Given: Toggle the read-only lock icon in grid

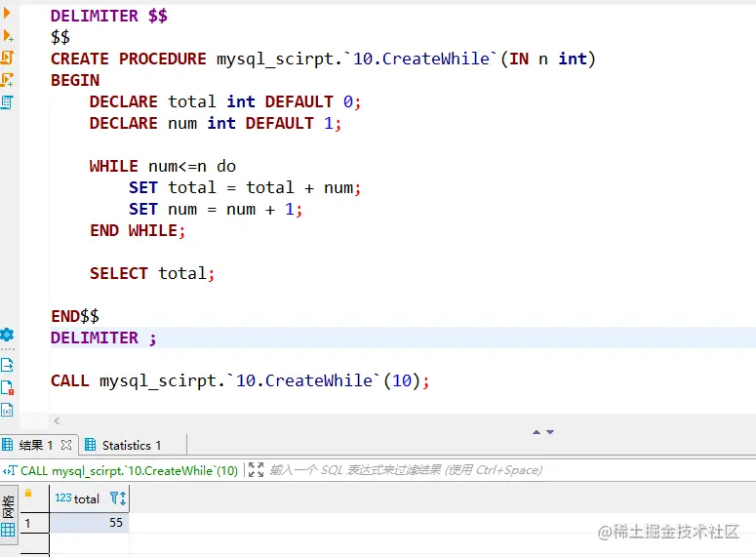Looking at the screenshot, I should [28, 493].
